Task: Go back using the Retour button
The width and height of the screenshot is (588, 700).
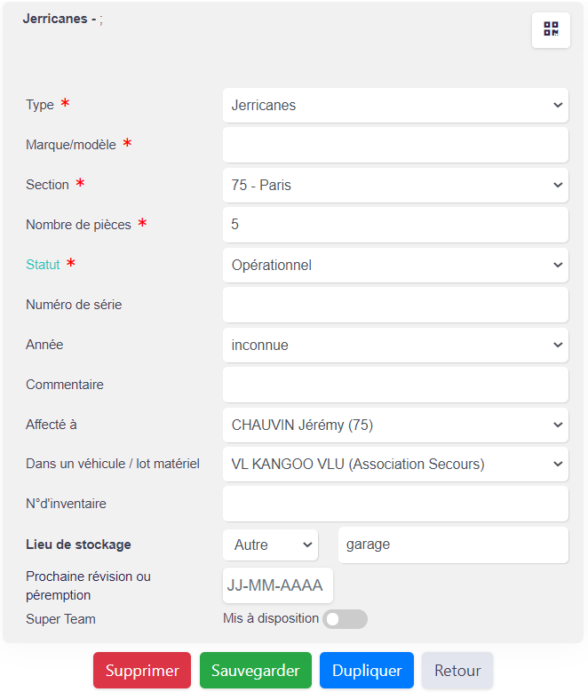Action: [457, 670]
